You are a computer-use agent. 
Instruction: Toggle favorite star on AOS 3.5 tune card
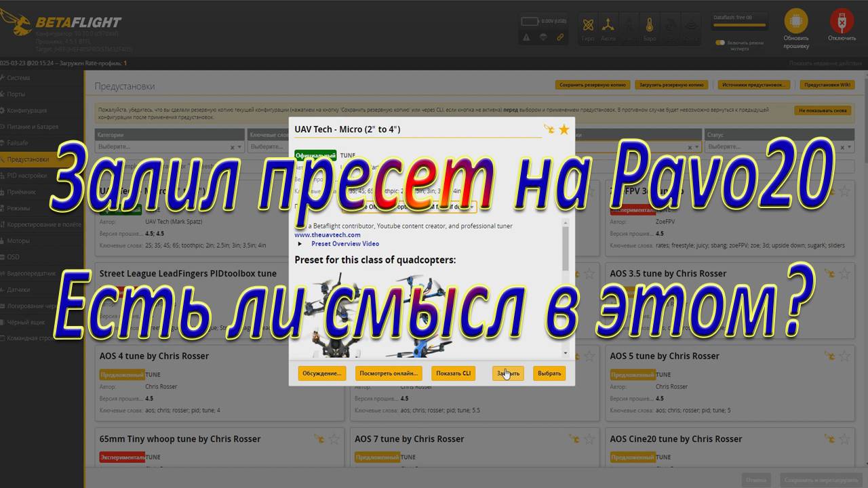844,274
